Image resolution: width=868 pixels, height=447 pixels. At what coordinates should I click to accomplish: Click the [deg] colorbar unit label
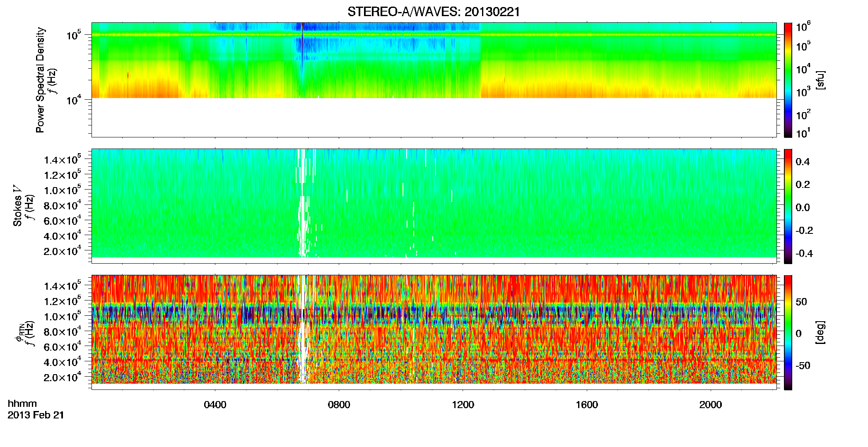pos(820,332)
